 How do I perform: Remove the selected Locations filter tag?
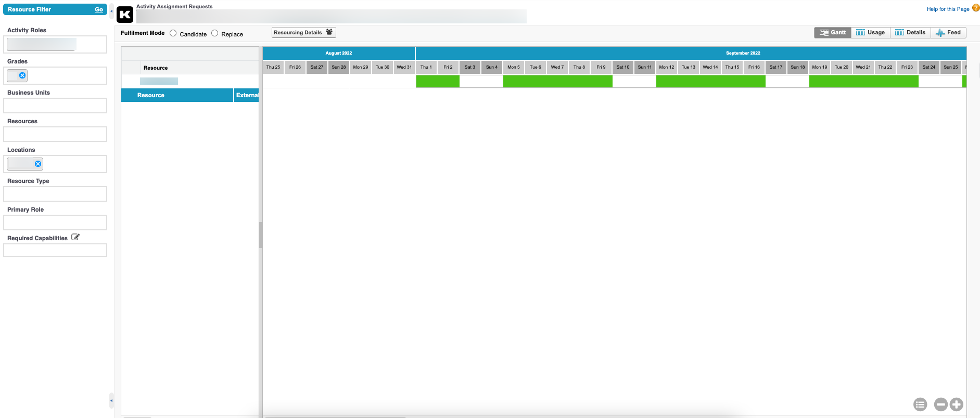[x=38, y=164]
